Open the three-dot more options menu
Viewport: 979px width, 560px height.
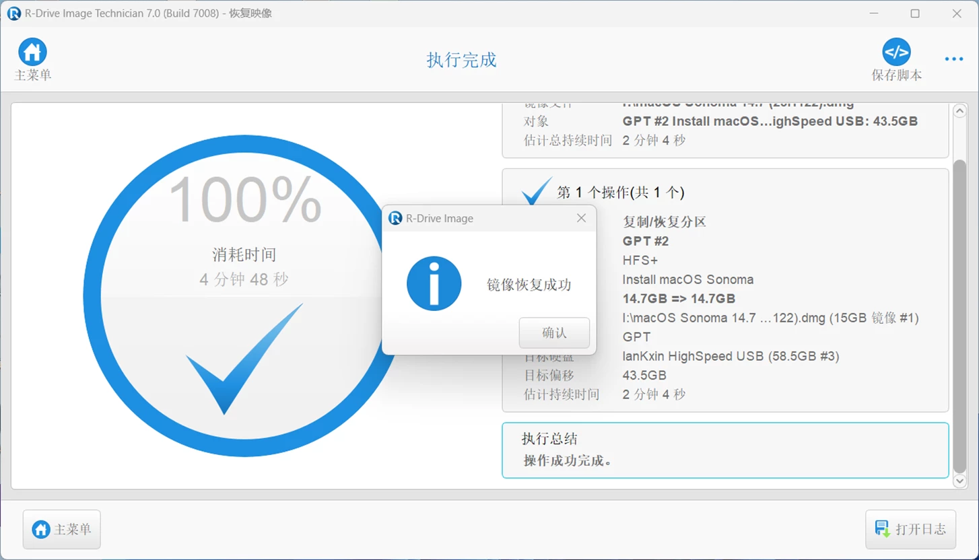click(x=953, y=59)
